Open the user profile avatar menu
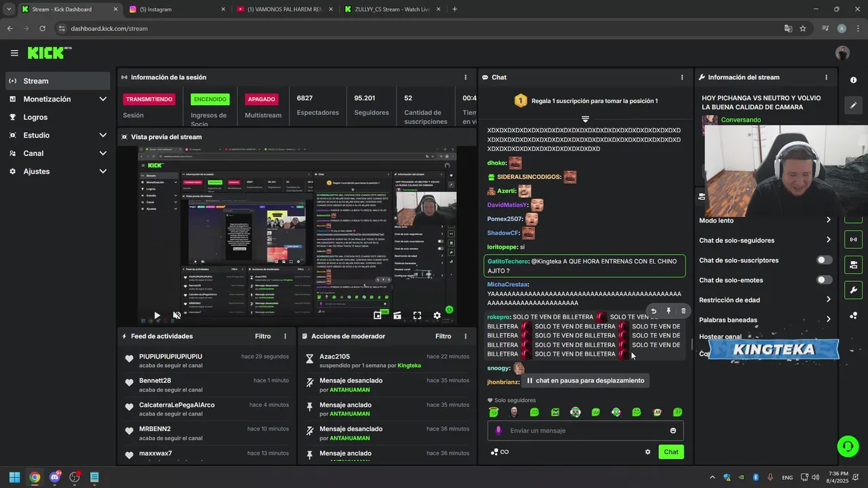This screenshot has height=488, width=868. [842, 53]
